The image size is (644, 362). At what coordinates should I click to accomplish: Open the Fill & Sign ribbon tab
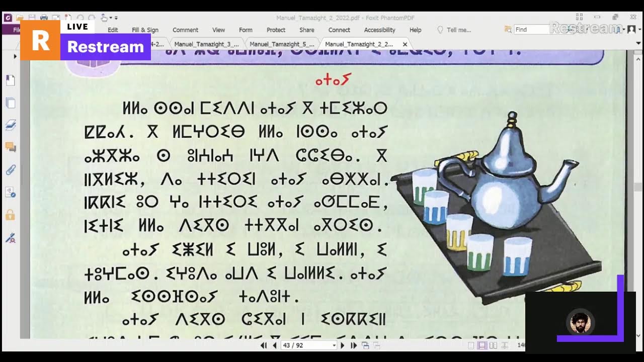pyautogui.click(x=145, y=30)
